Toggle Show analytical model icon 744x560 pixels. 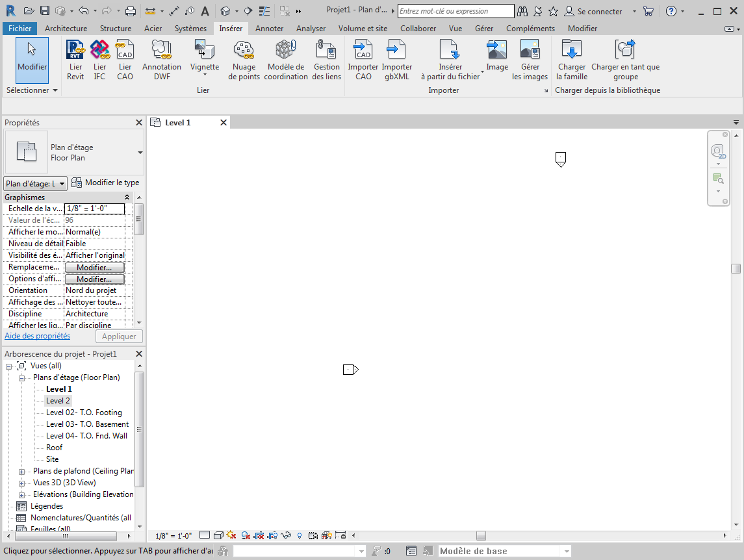click(x=326, y=535)
